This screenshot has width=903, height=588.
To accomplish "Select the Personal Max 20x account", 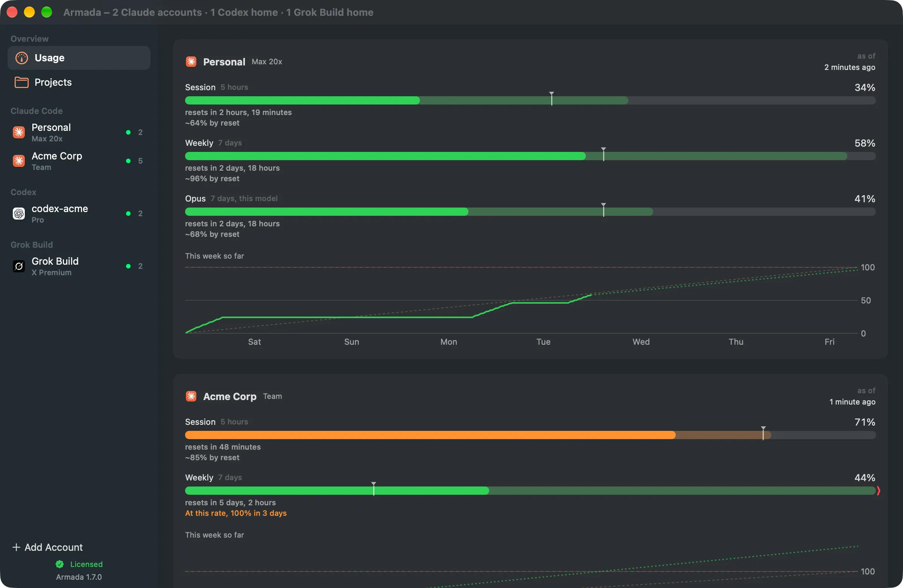I will (x=79, y=132).
